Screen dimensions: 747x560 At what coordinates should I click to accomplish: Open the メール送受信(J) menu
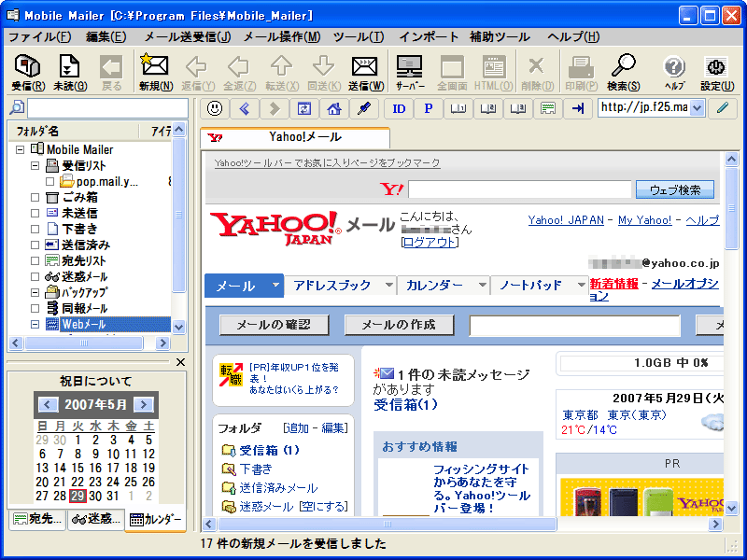coord(188,36)
